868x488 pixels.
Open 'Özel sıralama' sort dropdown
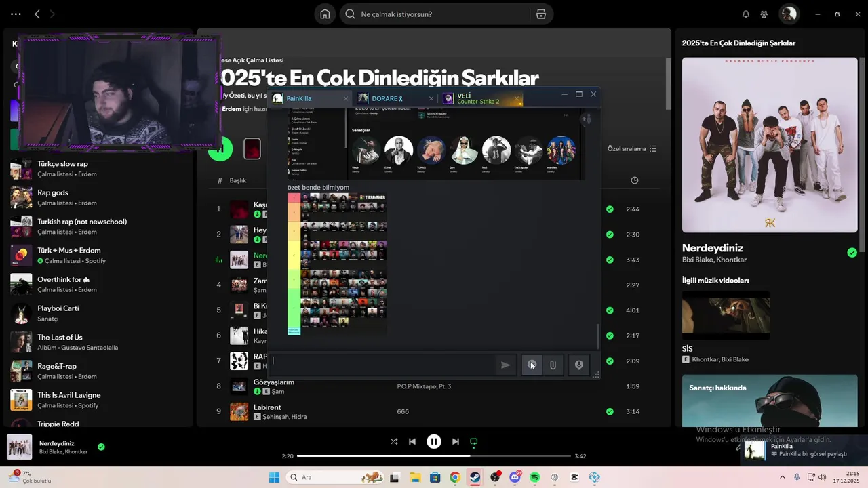632,148
